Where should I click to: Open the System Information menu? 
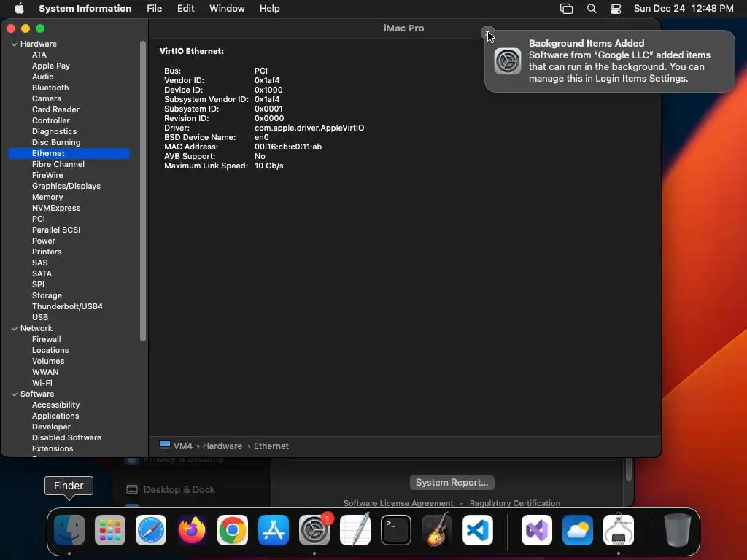click(x=85, y=8)
